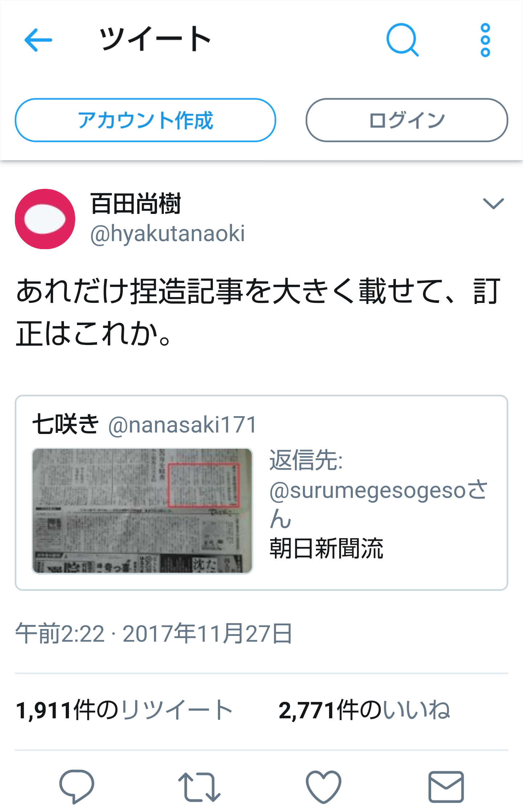Image resolution: width=523 pixels, height=812 pixels.
Task: Open the quoted newspaper photo thumbnail
Action: (x=142, y=511)
